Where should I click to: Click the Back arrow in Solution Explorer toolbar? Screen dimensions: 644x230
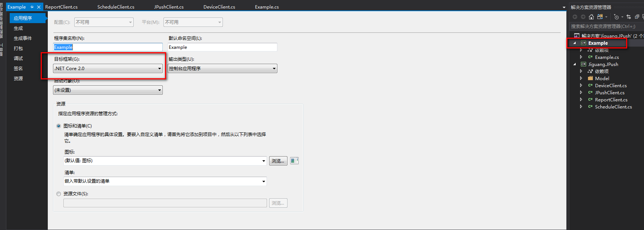[x=575, y=17]
